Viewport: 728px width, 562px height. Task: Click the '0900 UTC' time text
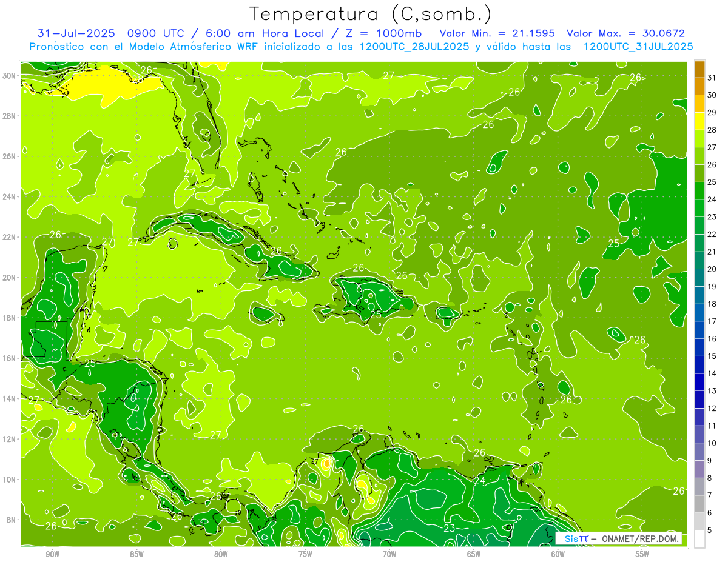(x=157, y=33)
